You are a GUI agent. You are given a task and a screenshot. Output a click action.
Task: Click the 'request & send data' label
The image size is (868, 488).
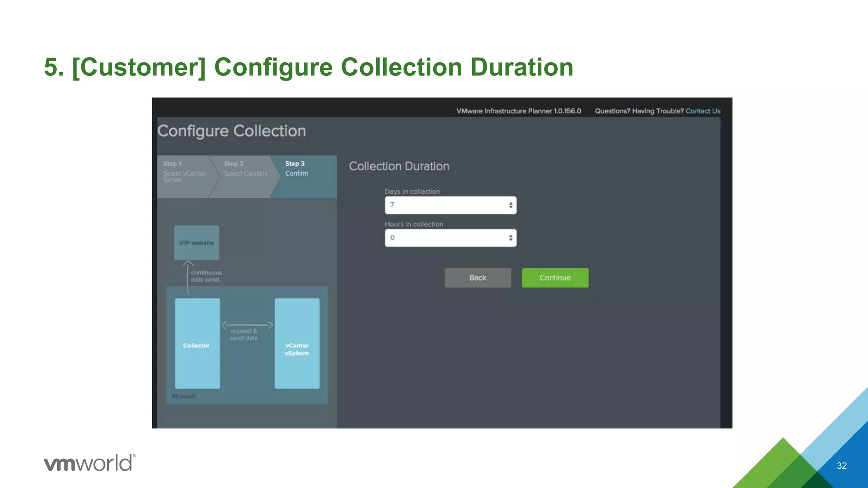(x=244, y=335)
